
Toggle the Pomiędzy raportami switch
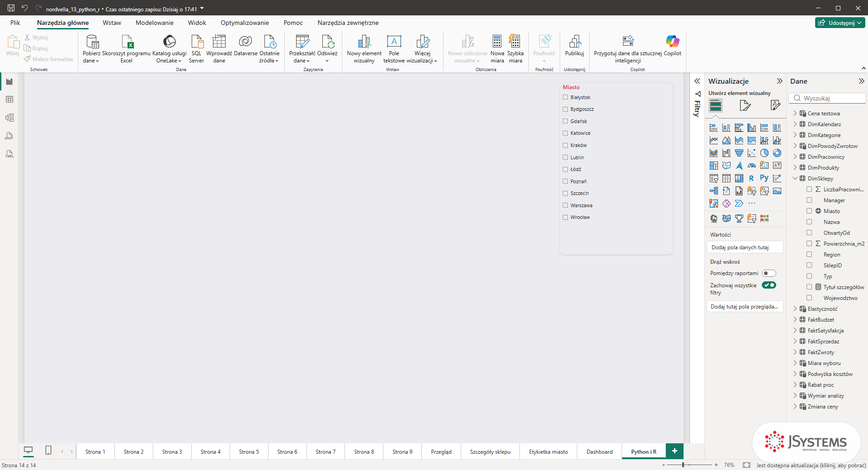pos(769,273)
